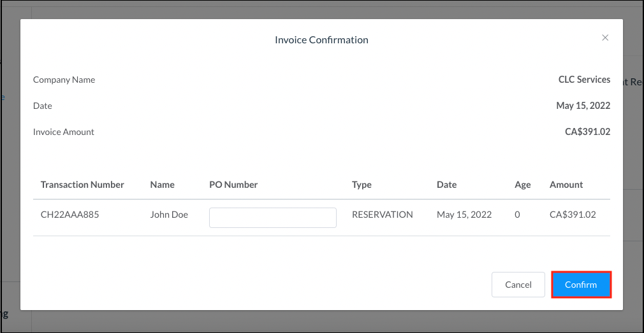
Task: Click the CLC Services company value
Action: click(584, 80)
